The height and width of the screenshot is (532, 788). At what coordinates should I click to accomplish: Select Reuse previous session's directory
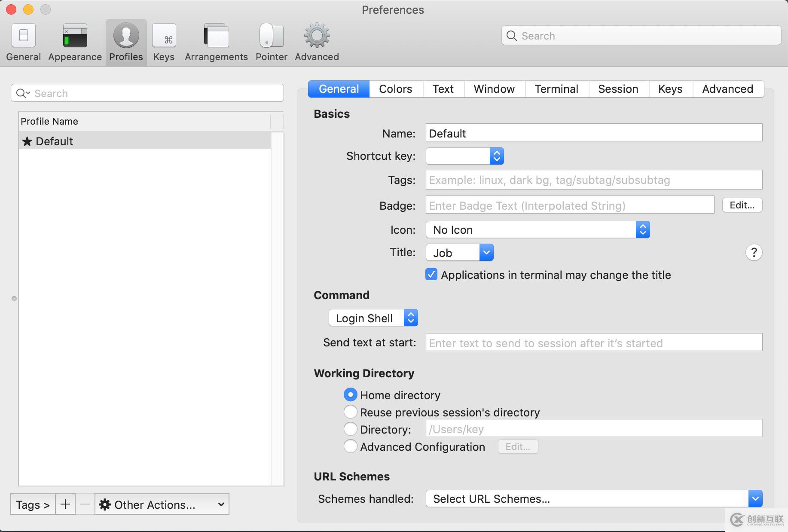click(350, 412)
